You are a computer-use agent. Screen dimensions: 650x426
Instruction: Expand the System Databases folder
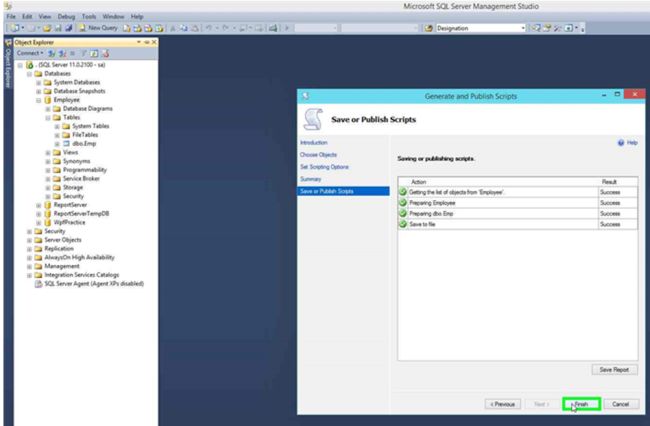tap(38, 82)
